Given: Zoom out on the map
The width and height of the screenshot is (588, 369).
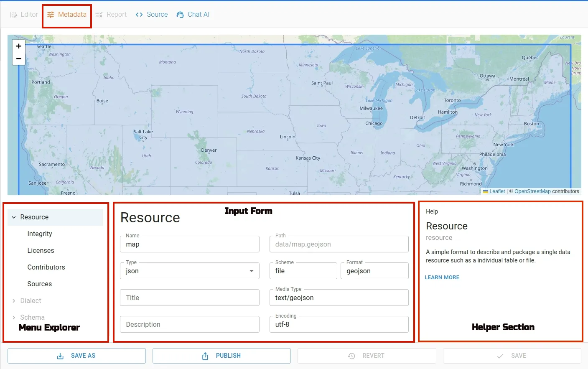Looking at the screenshot, I should point(18,59).
